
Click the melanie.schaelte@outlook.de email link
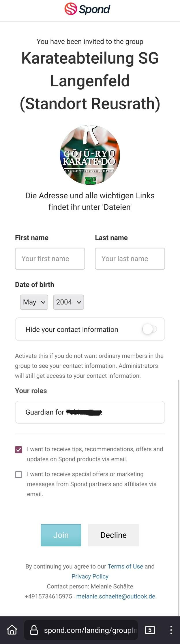click(x=116, y=596)
